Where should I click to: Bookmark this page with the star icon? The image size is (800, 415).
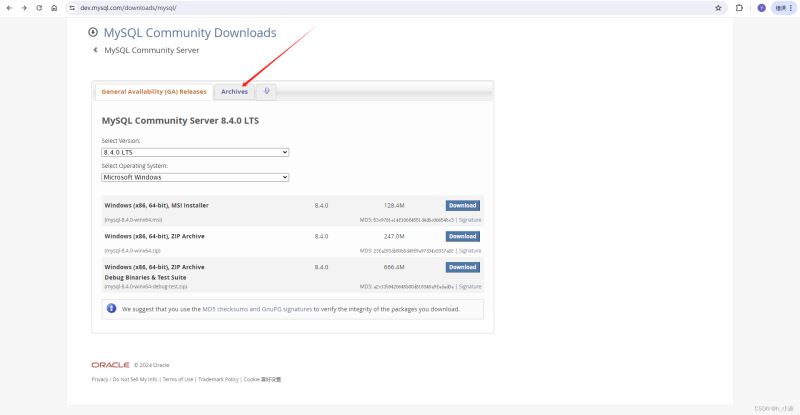pyautogui.click(x=718, y=7)
